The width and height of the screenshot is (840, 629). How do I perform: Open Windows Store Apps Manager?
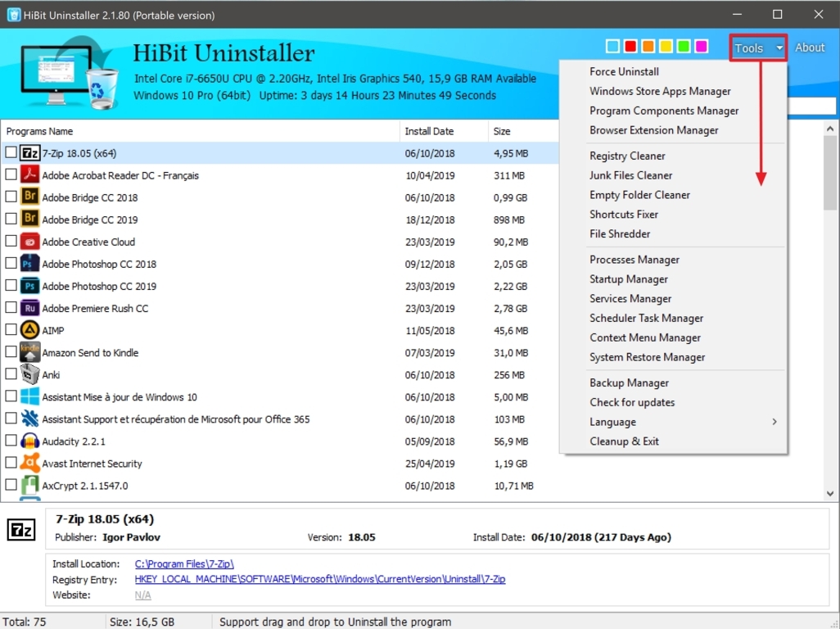(x=660, y=91)
